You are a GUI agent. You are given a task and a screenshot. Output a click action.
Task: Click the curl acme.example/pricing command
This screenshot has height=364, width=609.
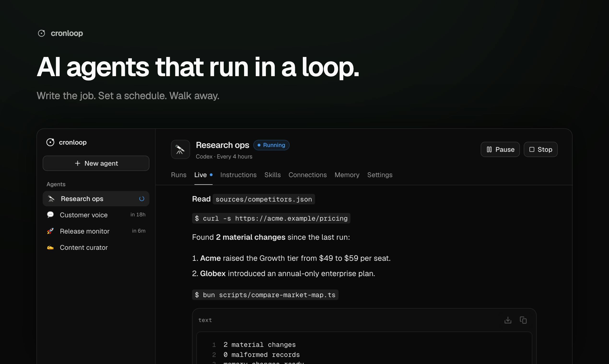pyautogui.click(x=271, y=218)
